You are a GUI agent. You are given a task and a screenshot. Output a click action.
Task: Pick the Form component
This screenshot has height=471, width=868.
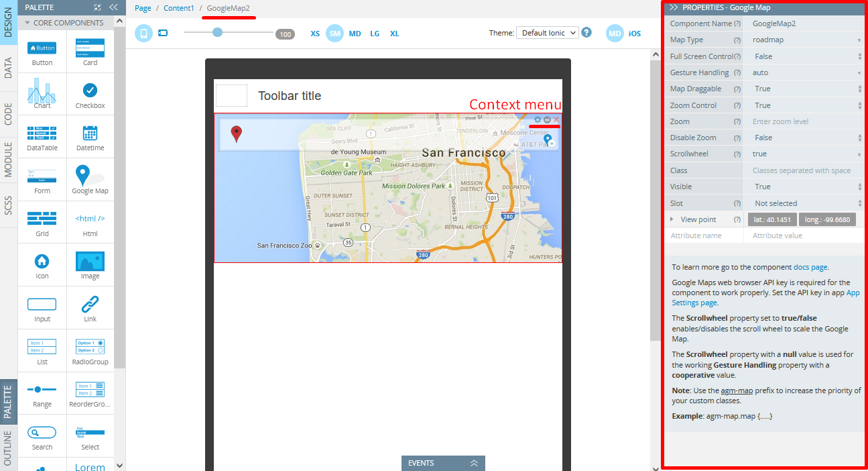coord(42,180)
